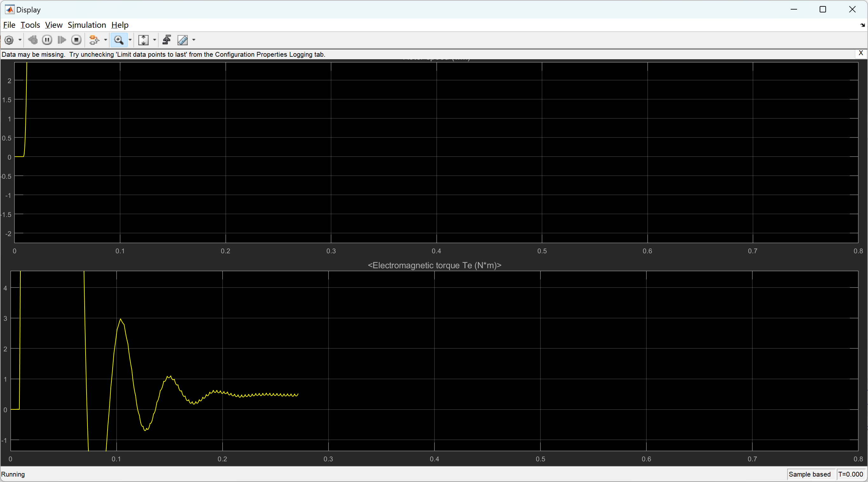The image size is (868, 482).
Task: Expand the Zoom tool dropdown arrow
Action: (x=130, y=40)
